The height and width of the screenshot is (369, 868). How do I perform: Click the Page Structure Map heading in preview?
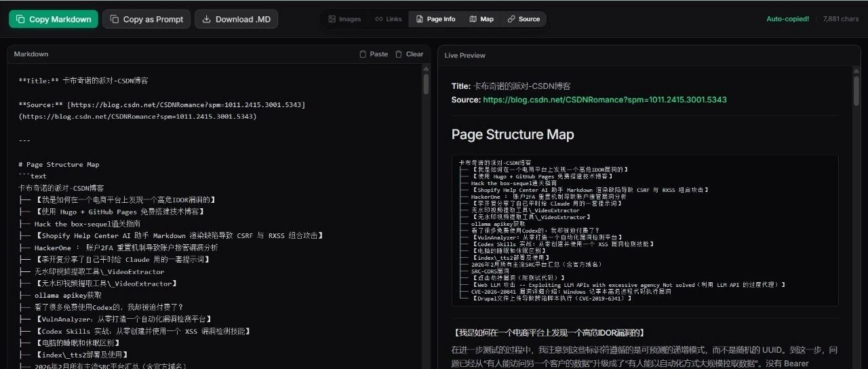click(513, 134)
